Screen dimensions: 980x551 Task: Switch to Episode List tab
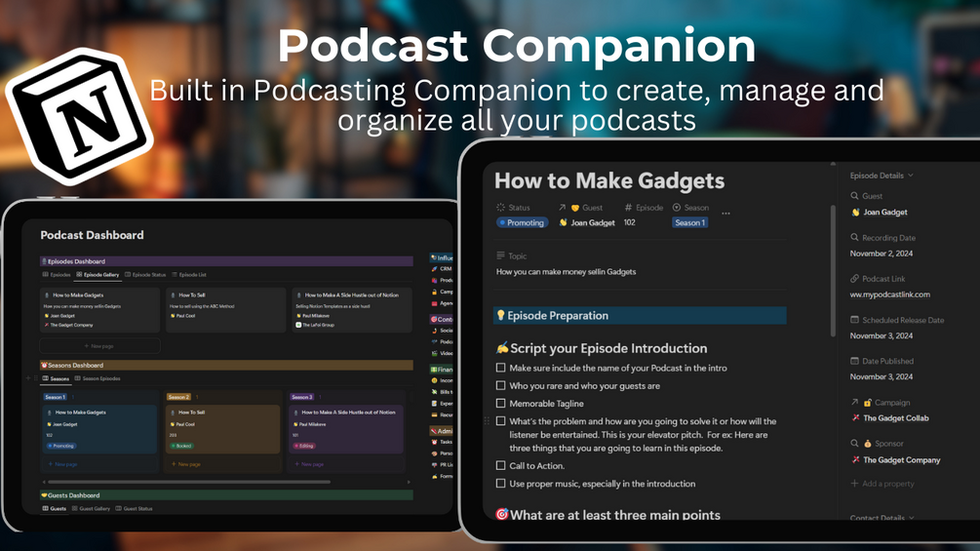189,275
